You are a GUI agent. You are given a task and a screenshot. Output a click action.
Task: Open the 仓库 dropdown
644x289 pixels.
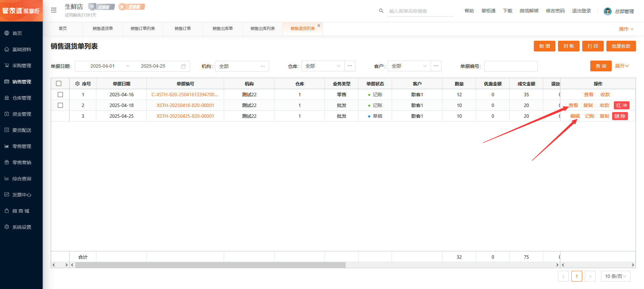click(323, 66)
